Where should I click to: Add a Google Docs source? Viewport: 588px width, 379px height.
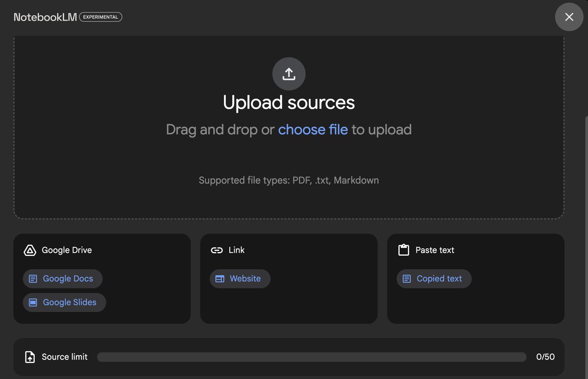[63, 279]
